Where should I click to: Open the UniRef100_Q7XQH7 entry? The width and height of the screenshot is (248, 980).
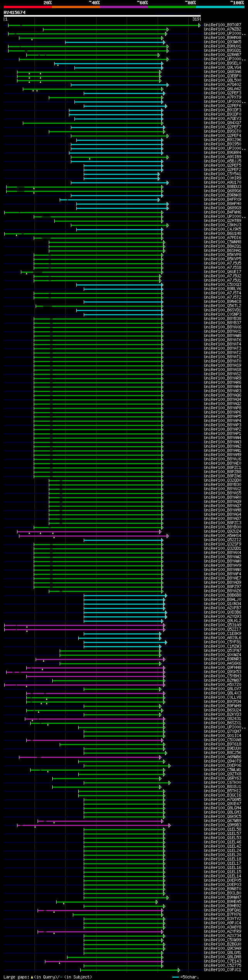(222, 732)
